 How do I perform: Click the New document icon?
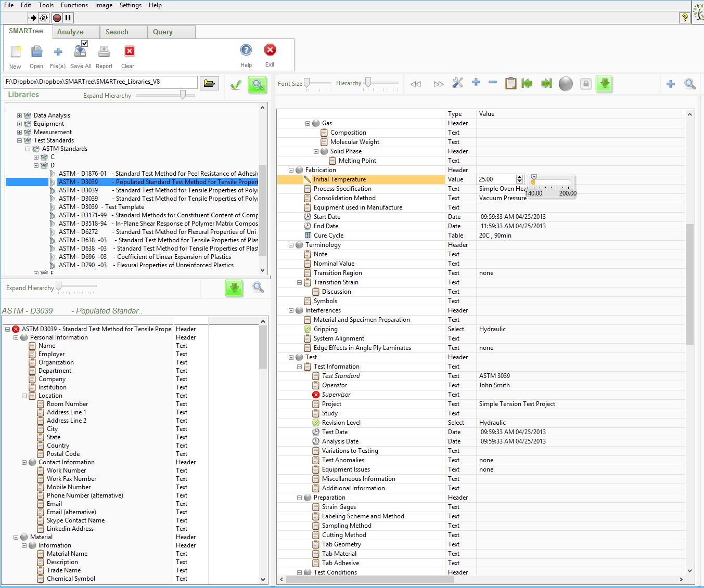point(16,51)
